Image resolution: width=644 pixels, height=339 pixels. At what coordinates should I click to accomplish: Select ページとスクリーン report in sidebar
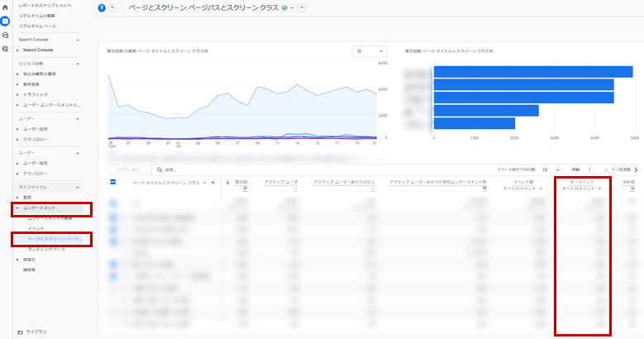(55, 239)
